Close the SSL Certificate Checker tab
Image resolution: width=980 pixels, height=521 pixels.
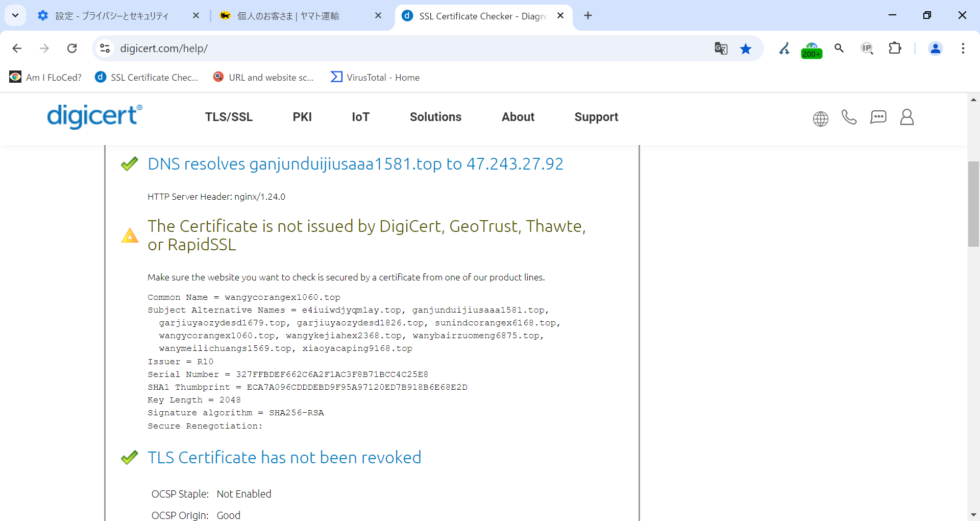(x=560, y=16)
